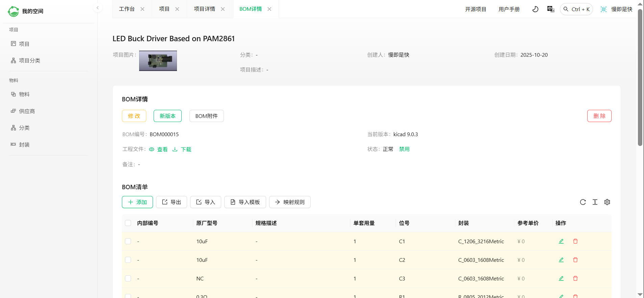
Task: Tick the checkbox for the C2 row
Action: tap(128, 260)
